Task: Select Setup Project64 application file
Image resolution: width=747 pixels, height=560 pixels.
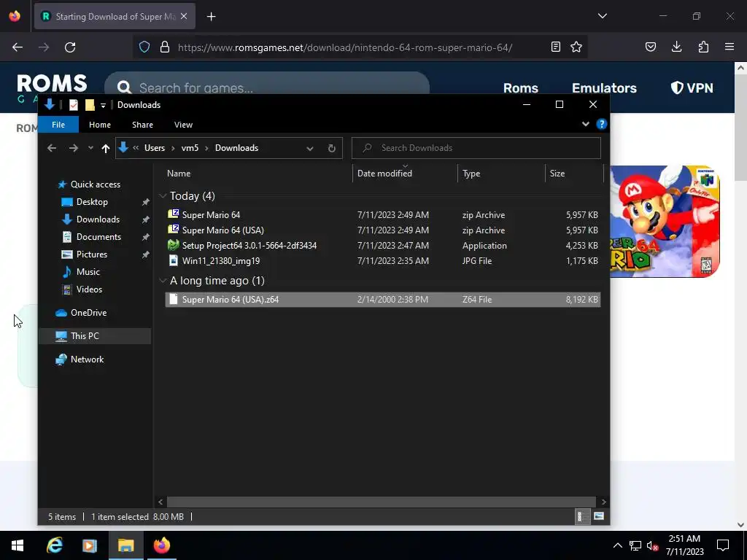Action: click(x=382, y=245)
